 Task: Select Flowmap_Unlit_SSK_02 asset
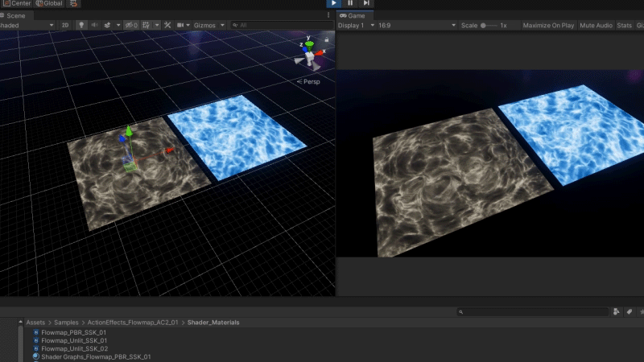tap(73, 348)
